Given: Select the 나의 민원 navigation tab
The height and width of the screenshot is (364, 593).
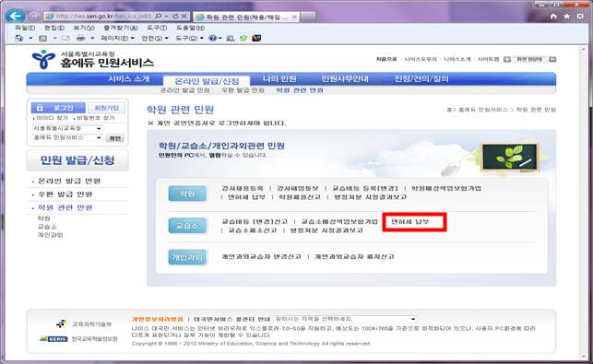Looking at the screenshot, I should (x=279, y=79).
